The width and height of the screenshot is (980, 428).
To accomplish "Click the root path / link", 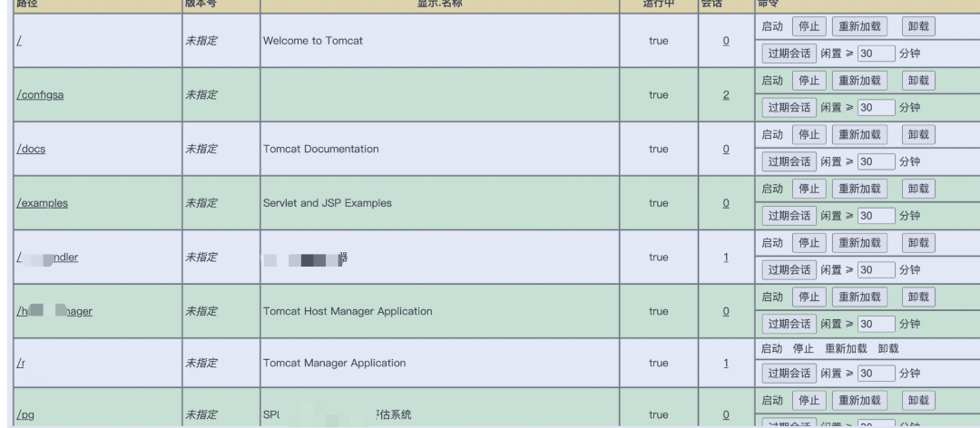I will pos(19,42).
